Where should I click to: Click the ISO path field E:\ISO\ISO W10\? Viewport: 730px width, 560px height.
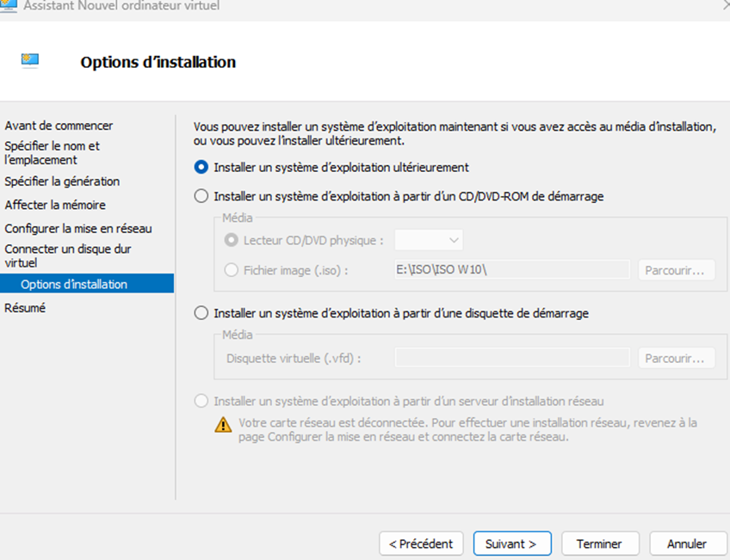[x=512, y=270]
